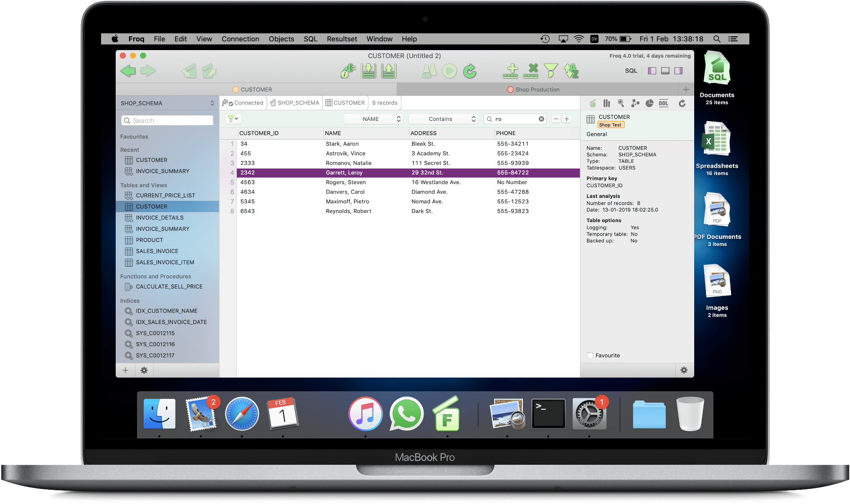
Task: Open the NAME column filter dropdown
Action: pyautogui.click(x=373, y=119)
